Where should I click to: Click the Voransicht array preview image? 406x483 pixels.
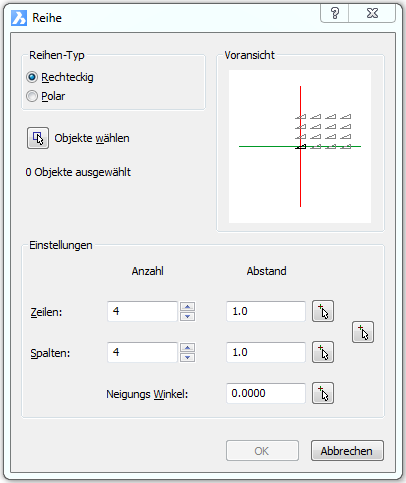300,146
